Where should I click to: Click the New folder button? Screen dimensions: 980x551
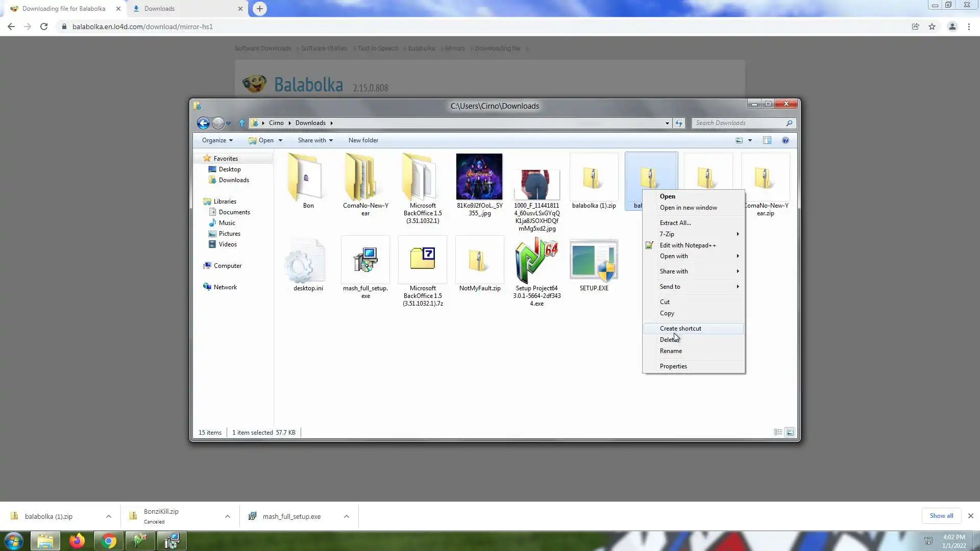point(363,140)
